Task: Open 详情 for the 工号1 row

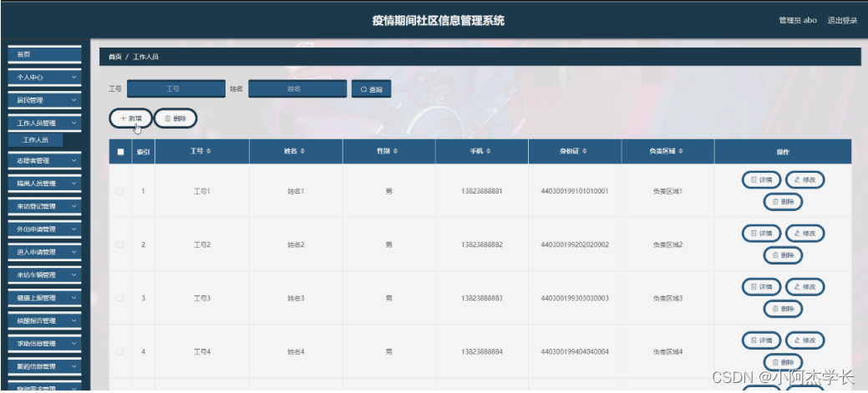Action: pyautogui.click(x=761, y=179)
